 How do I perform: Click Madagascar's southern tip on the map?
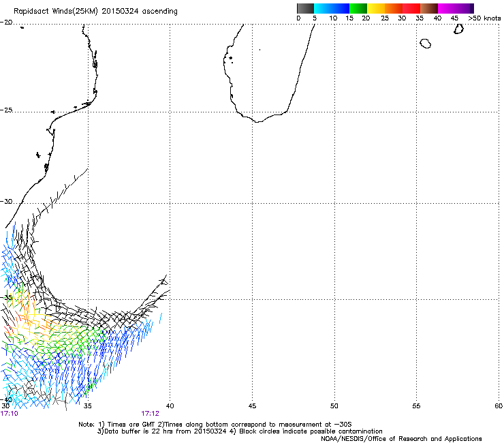pyautogui.click(x=257, y=121)
